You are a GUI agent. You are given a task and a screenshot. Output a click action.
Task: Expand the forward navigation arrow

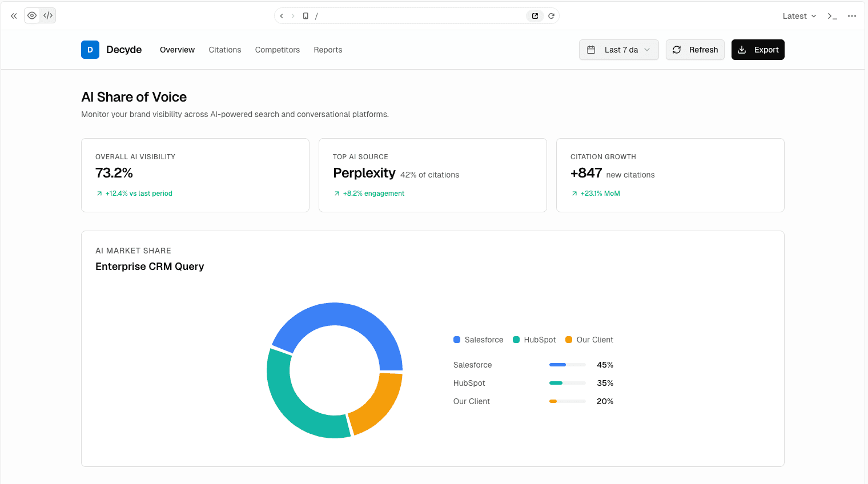click(x=293, y=16)
